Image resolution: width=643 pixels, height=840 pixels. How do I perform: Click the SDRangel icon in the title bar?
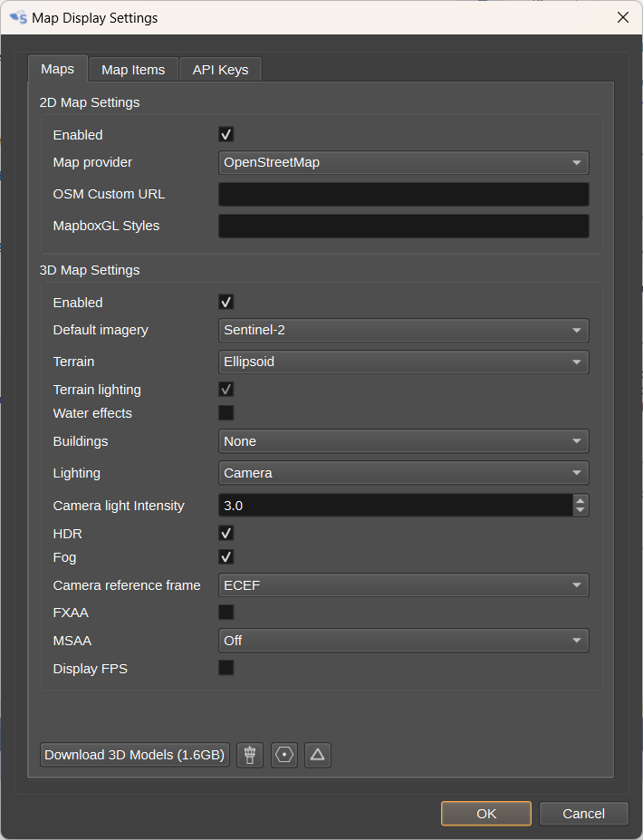pos(16,17)
